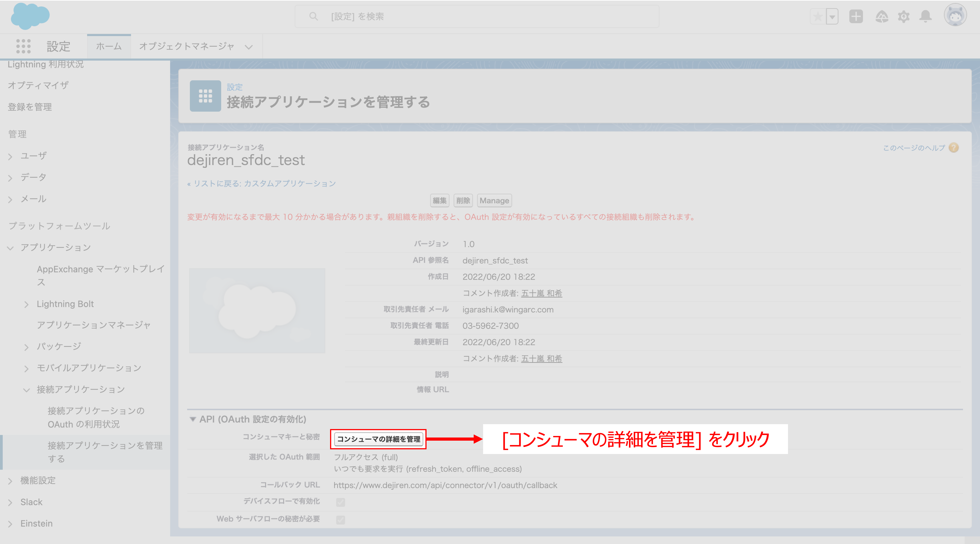Expand the パッケージ sidebar node

(x=26, y=347)
